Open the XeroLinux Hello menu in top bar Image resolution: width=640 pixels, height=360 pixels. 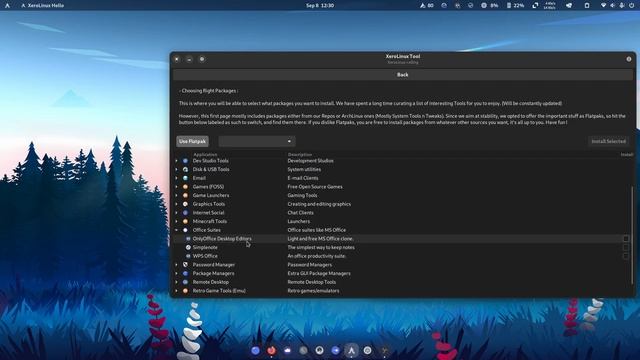click(42, 5)
